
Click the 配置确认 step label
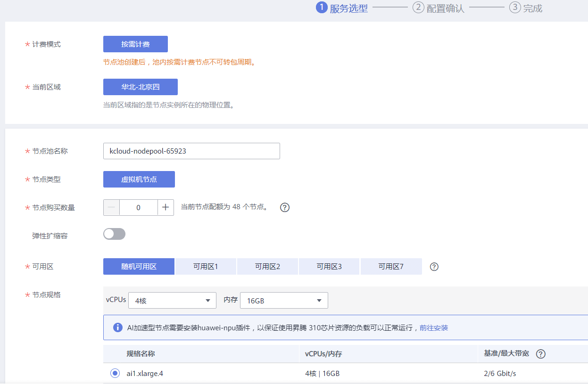click(446, 8)
